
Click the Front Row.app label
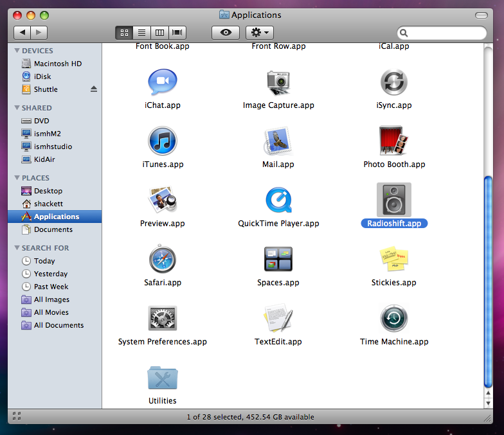point(278,46)
